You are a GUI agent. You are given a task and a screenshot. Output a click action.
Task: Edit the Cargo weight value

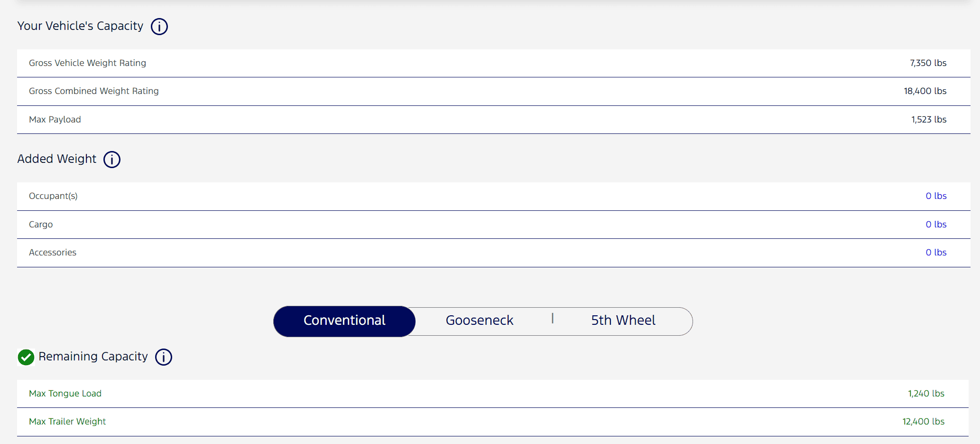[x=935, y=225]
